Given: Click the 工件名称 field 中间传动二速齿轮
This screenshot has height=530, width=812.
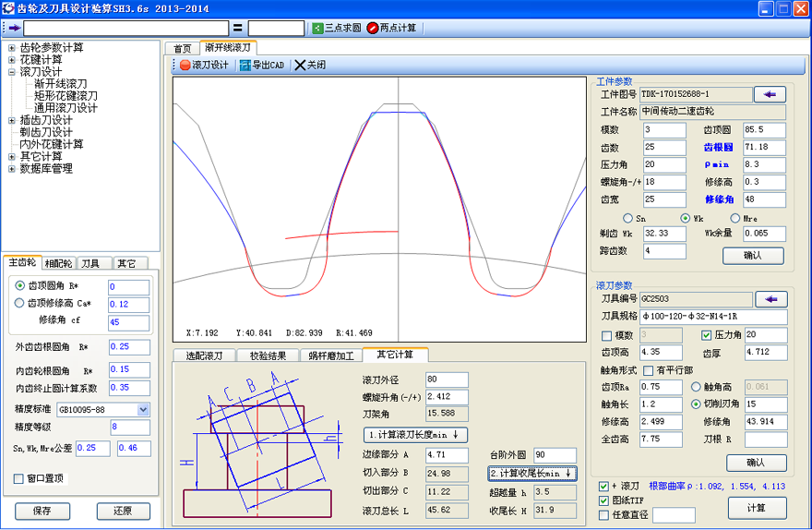Looking at the screenshot, I should [712, 112].
